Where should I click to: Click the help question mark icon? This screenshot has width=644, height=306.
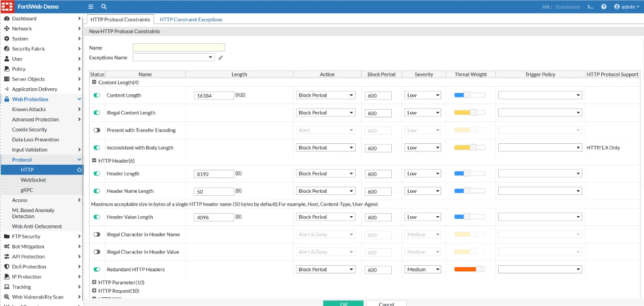point(604,7)
